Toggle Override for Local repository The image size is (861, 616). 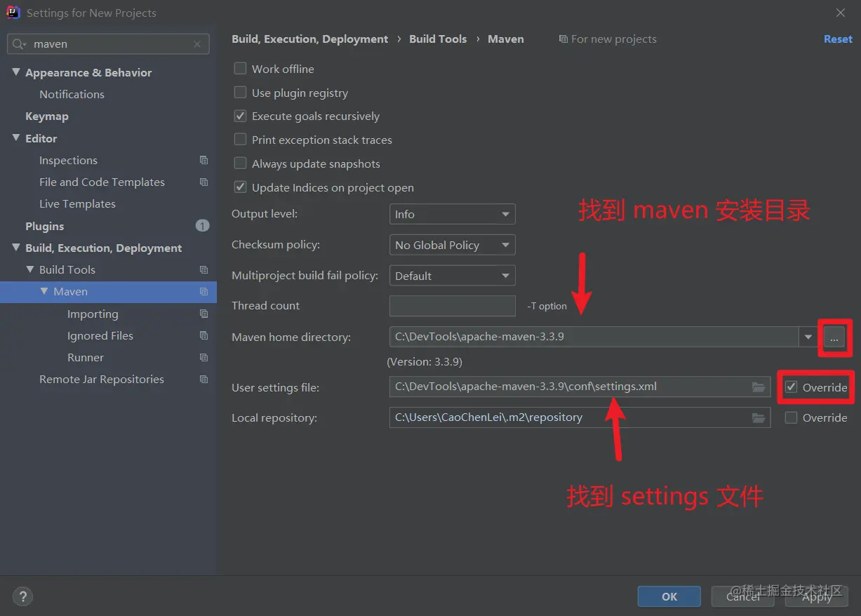[x=791, y=417]
